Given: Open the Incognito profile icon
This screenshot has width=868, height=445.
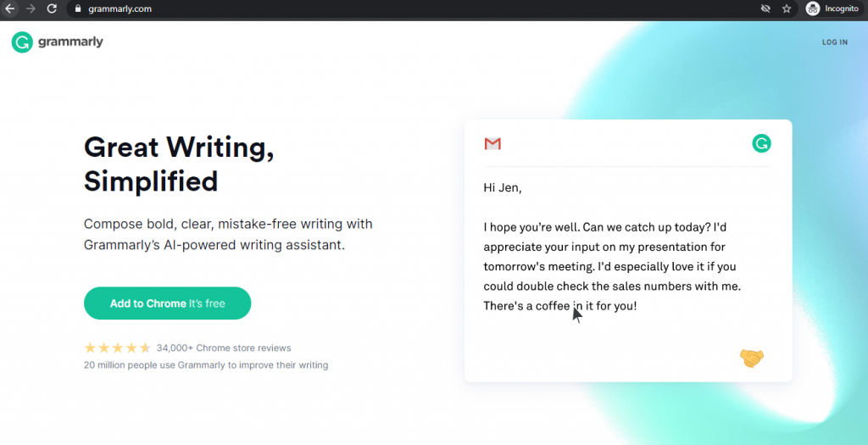Looking at the screenshot, I should click(813, 8).
